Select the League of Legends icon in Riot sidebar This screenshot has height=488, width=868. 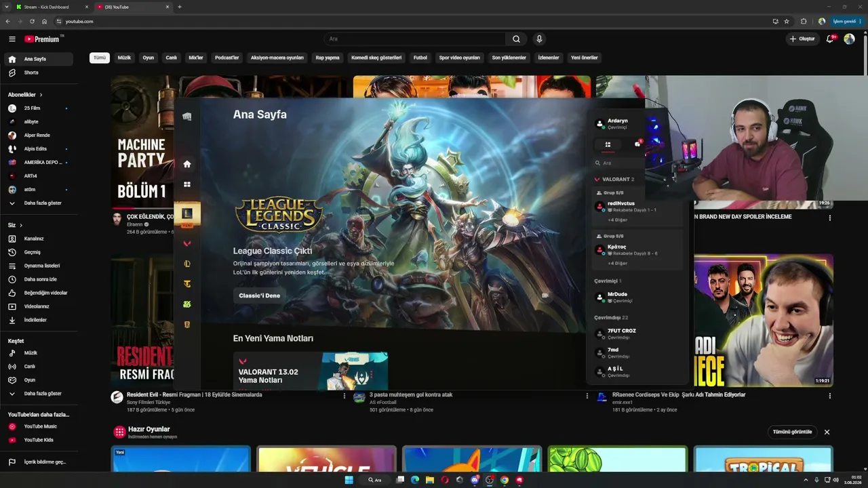tap(187, 264)
